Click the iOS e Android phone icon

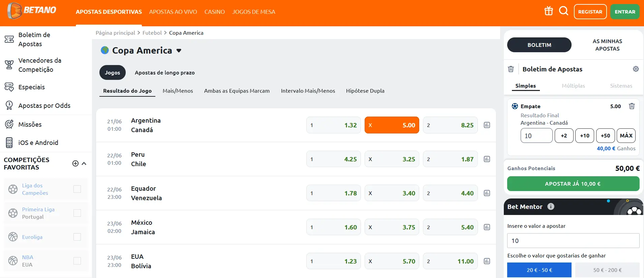click(x=9, y=143)
